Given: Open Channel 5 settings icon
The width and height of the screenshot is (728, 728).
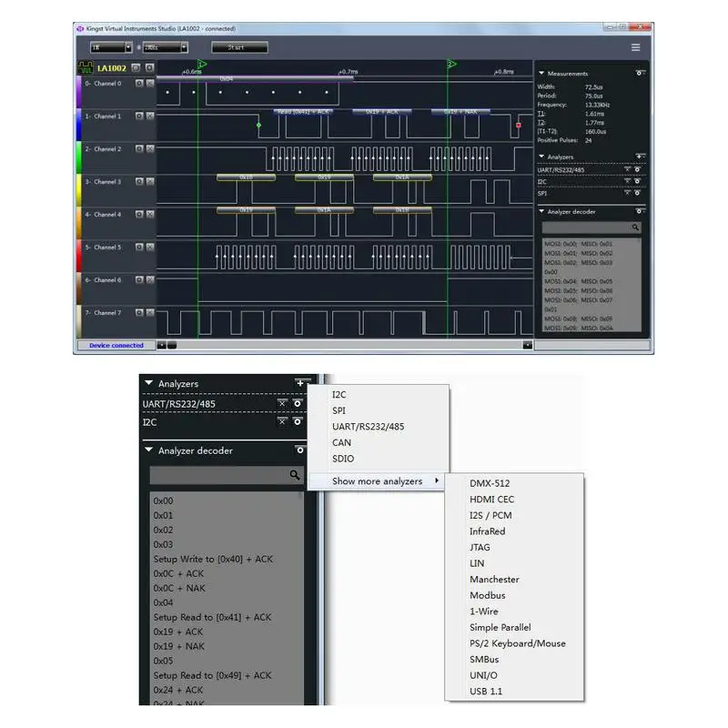Looking at the screenshot, I should point(139,247).
